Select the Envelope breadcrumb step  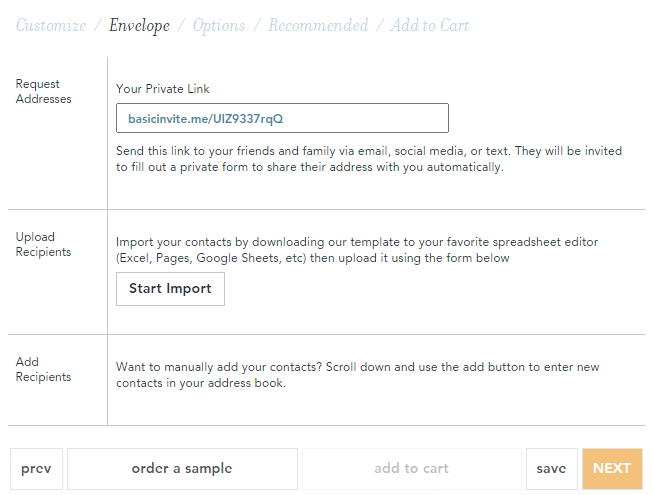coord(139,26)
